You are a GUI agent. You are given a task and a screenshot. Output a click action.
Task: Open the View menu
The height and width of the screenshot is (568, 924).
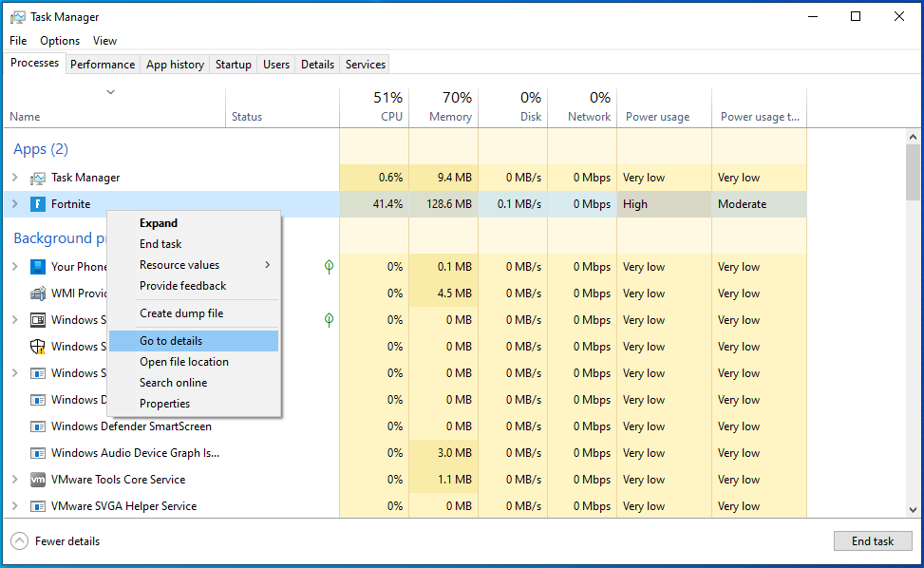point(104,41)
